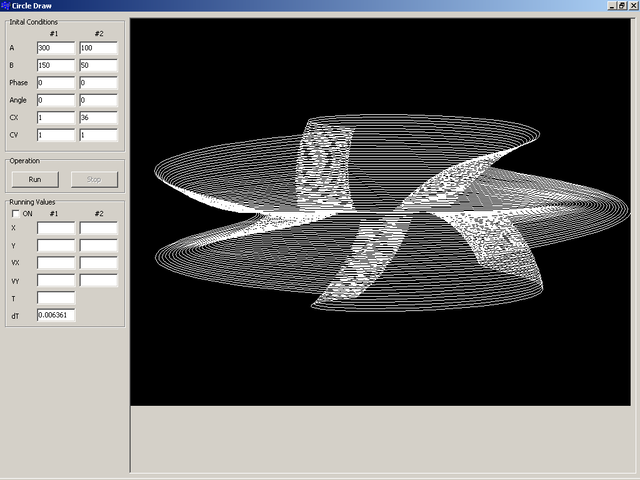The height and width of the screenshot is (480, 640).
Task: Click the Circle Draw title bar icon
Action: [x=5, y=6]
